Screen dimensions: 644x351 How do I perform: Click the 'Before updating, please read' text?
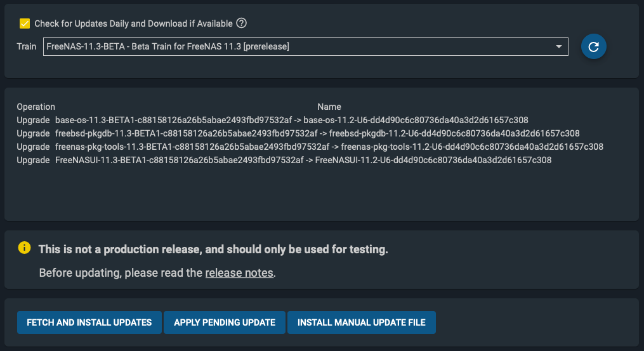pos(121,274)
